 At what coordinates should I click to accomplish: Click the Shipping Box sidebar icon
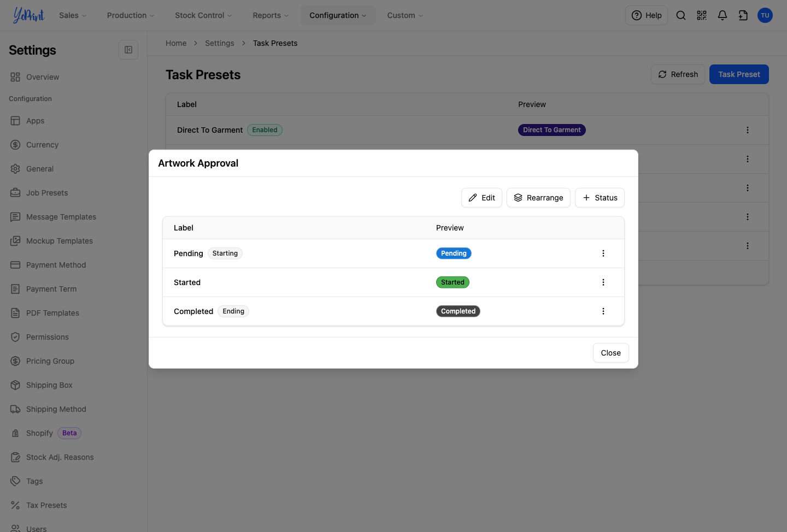pos(15,385)
